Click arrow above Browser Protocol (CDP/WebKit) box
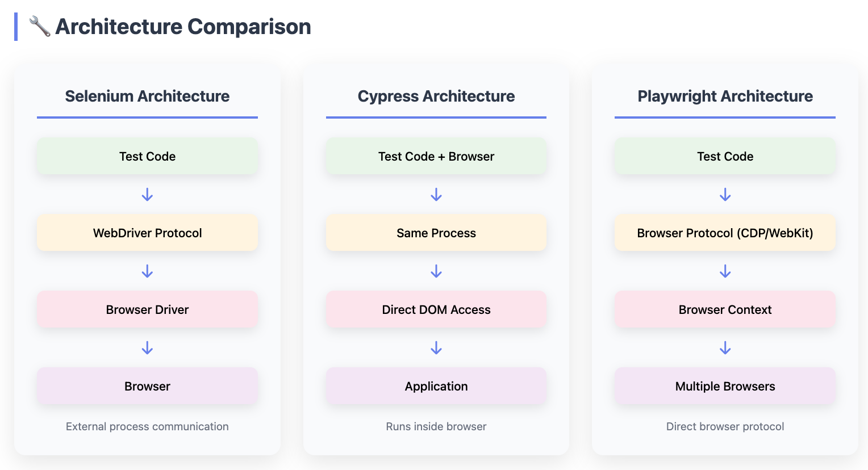Screen dimensions: 868x470 click(x=725, y=195)
